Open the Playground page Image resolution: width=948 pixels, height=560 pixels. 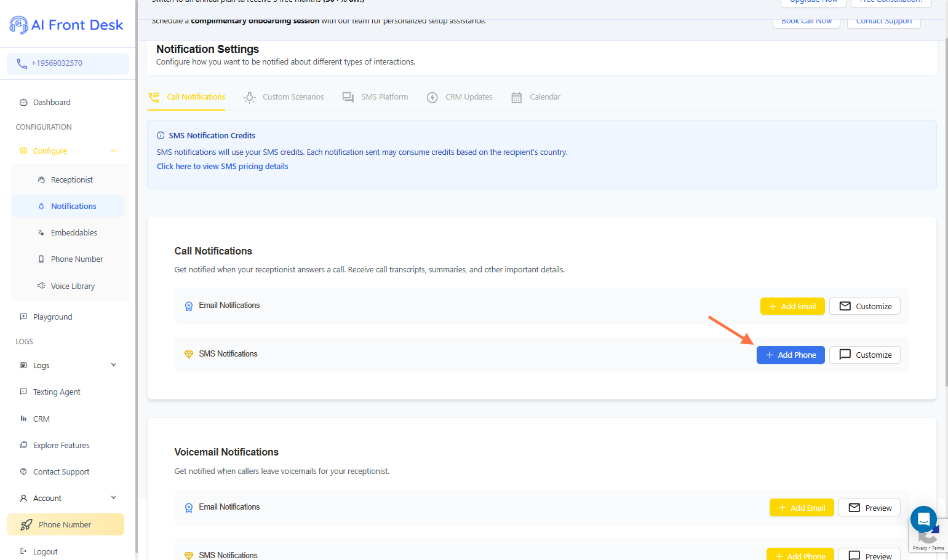pyautogui.click(x=53, y=317)
